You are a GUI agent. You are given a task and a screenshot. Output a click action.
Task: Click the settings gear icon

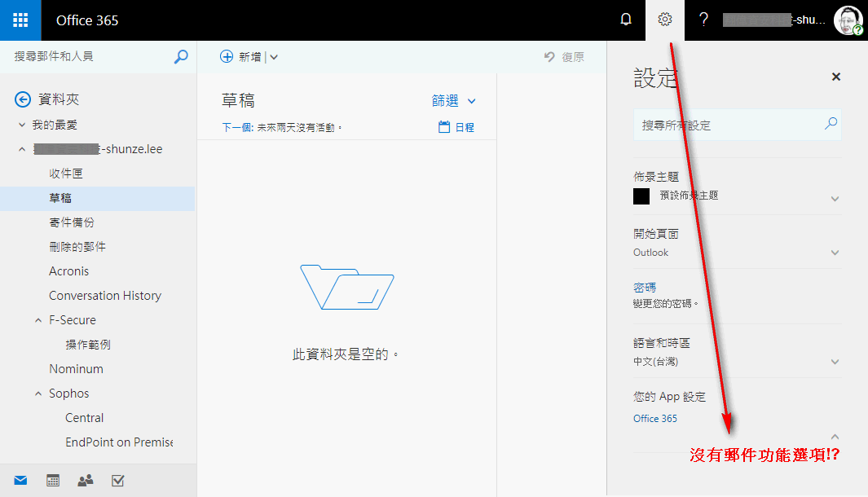(665, 20)
